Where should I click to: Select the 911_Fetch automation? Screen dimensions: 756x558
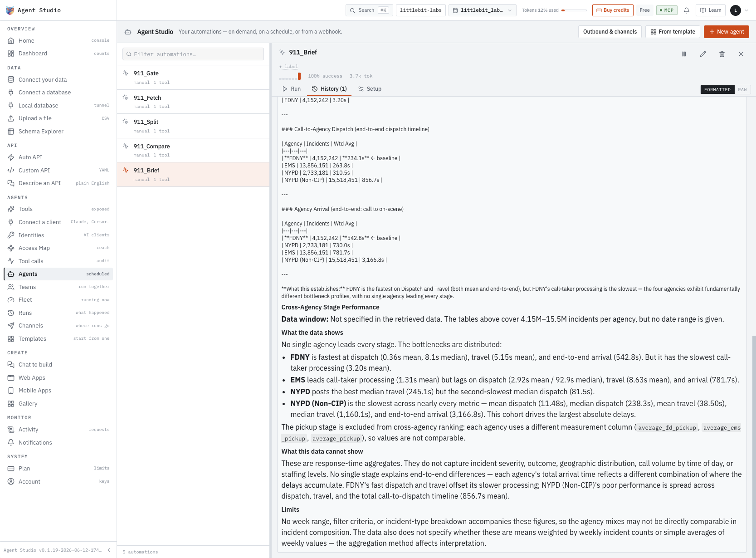(193, 102)
